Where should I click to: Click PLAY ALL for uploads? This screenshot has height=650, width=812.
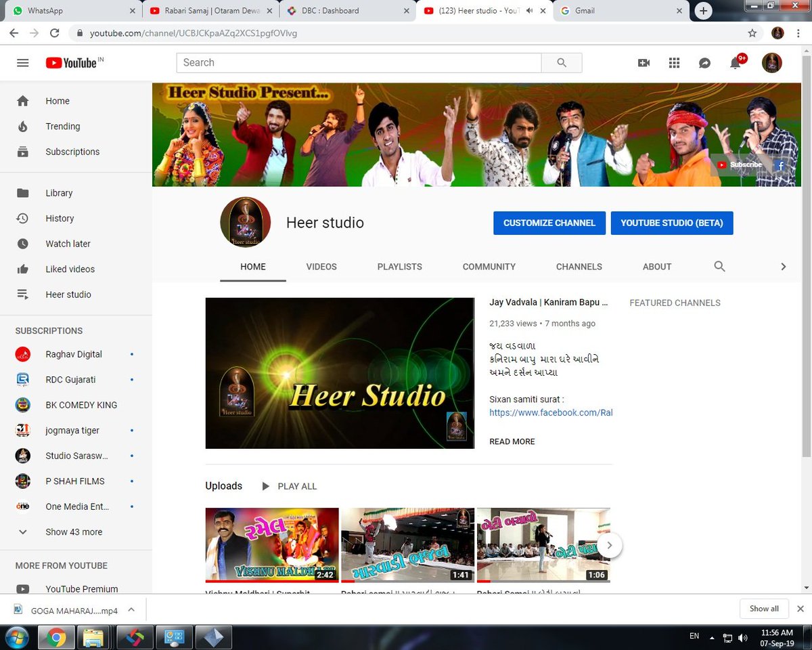(289, 486)
